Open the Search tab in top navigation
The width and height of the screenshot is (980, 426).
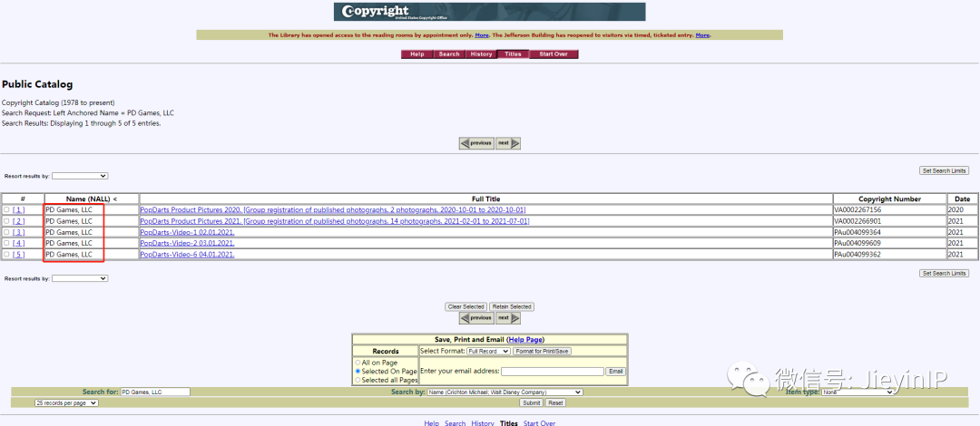(449, 54)
